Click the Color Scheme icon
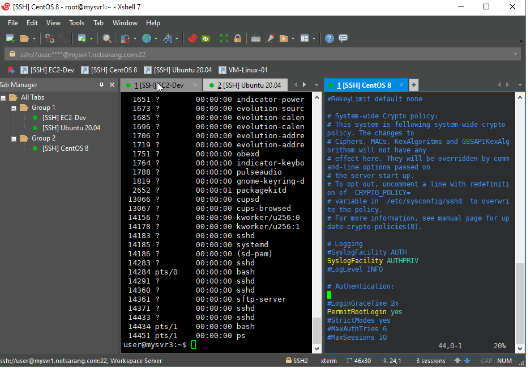The width and height of the screenshot is (528, 369). click(x=125, y=38)
